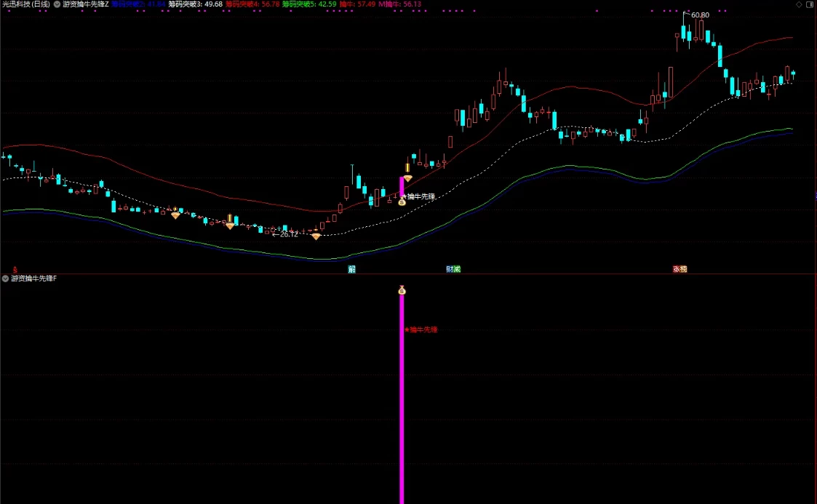Click the money bag icon atop sub-chart bar
The width and height of the screenshot is (817, 504).
coord(402,290)
